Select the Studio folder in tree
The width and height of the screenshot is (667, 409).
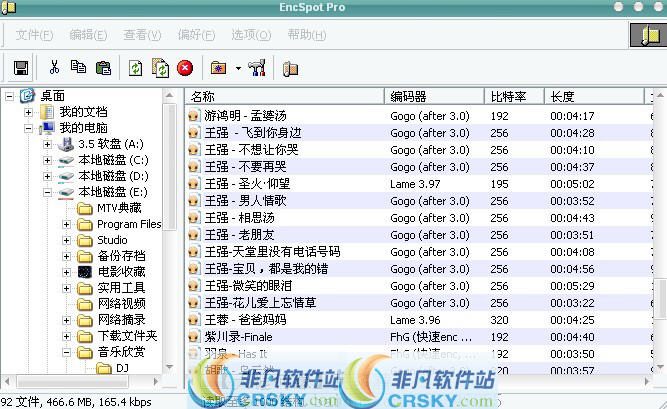click(x=112, y=240)
